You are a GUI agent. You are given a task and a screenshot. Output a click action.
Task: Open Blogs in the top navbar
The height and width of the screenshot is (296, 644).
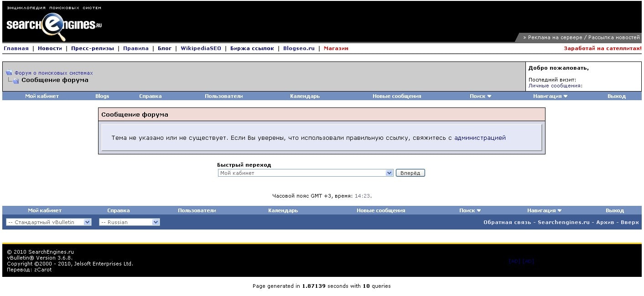tap(102, 96)
